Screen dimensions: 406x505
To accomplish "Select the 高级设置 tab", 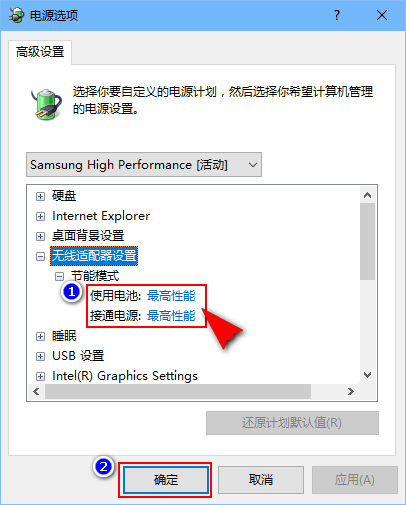I will 40,52.
